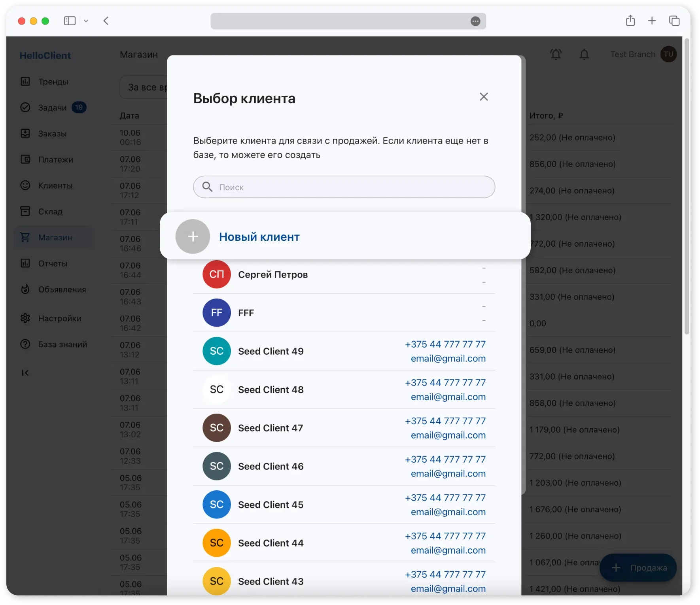This screenshot has height=605, width=700.
Task: Choose the FFF client avatar
Action: pyautogui.click(x=216, y=313)
